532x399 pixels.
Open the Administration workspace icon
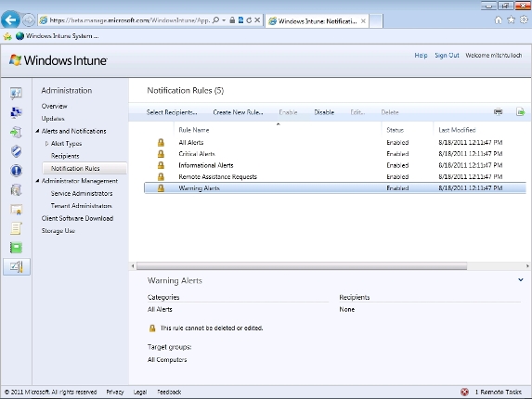tap(17, 267)
